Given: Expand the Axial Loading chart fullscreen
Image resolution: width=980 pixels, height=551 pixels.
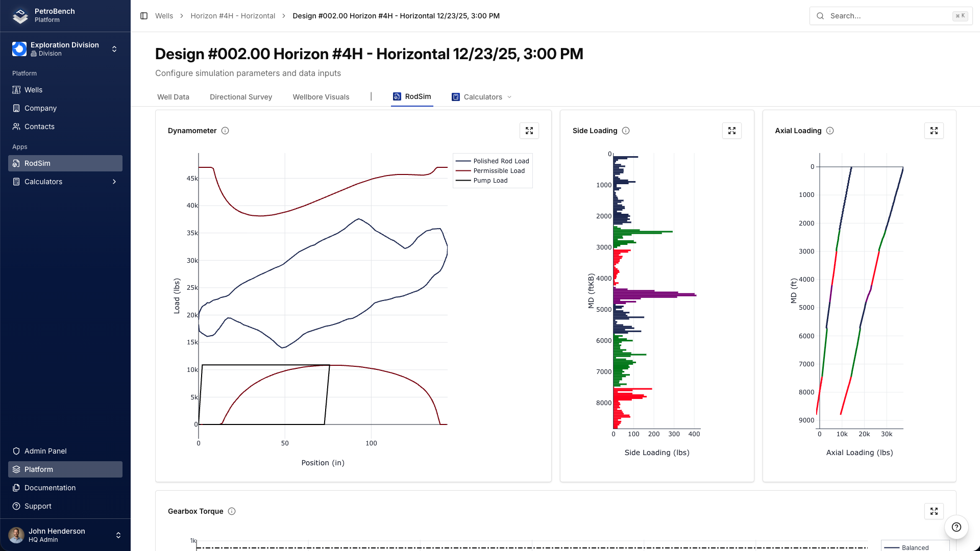Looking at the screenshot, I should pos(934,131).
